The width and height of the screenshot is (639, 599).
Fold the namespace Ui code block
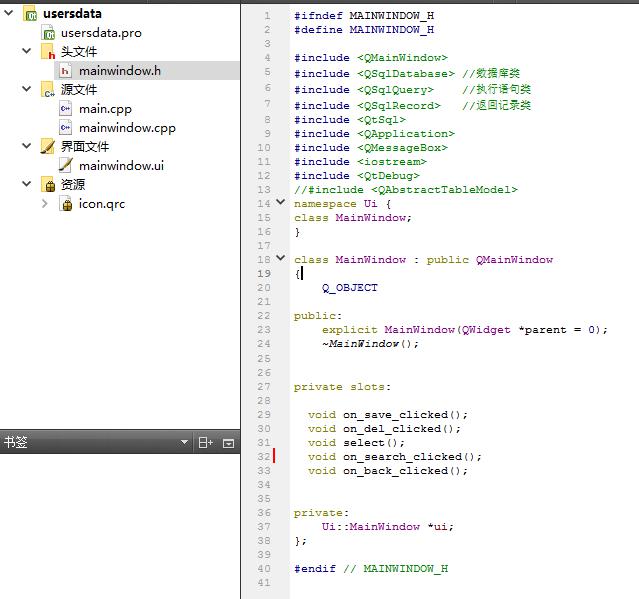point(280,202)
